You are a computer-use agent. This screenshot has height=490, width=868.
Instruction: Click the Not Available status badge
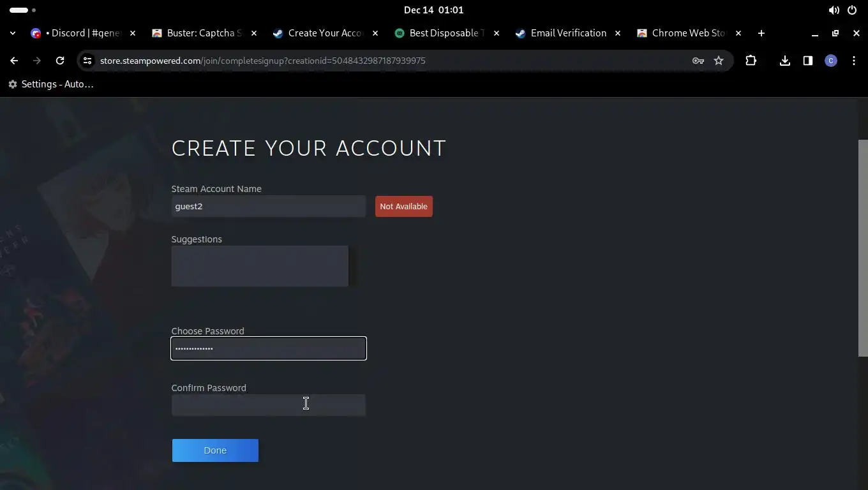[x=404, y=206]
